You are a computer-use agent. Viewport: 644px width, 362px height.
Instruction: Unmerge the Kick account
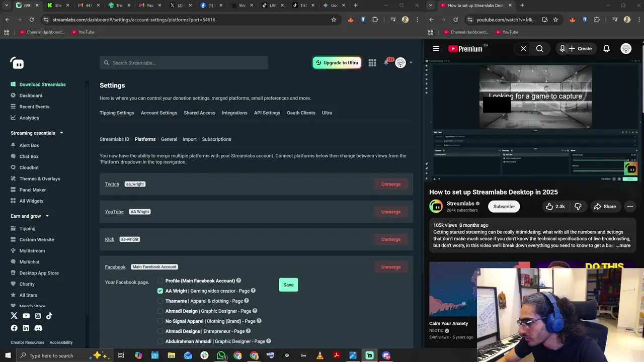pyautogui.click(x=391, y=239)
